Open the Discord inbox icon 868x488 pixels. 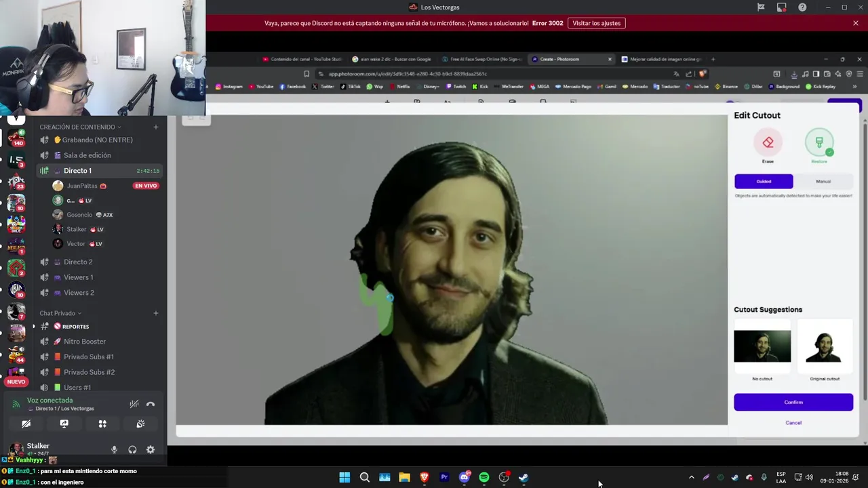tap(781, 7)
